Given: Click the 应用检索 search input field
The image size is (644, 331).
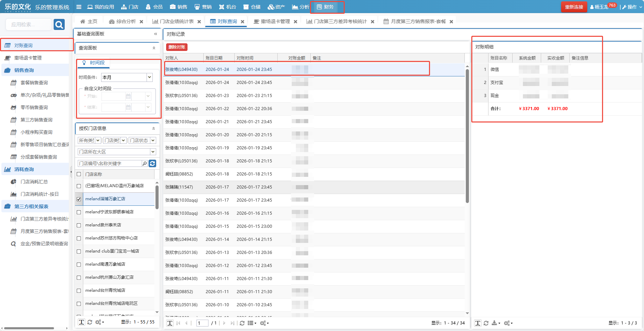Looking at the screenshot, I should tap(28, 24).
